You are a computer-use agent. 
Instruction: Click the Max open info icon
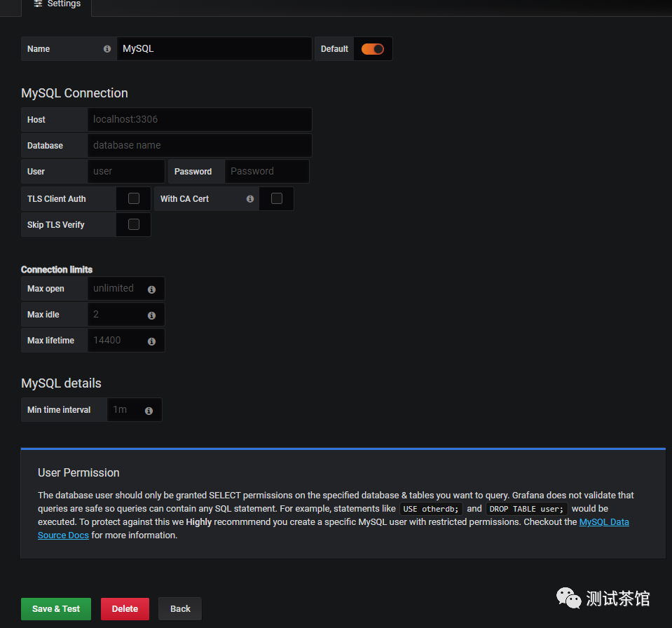[151, 289]
